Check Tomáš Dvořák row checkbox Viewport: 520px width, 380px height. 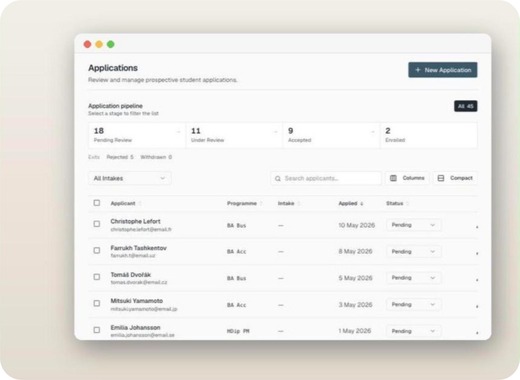click(x=97, y=277)
